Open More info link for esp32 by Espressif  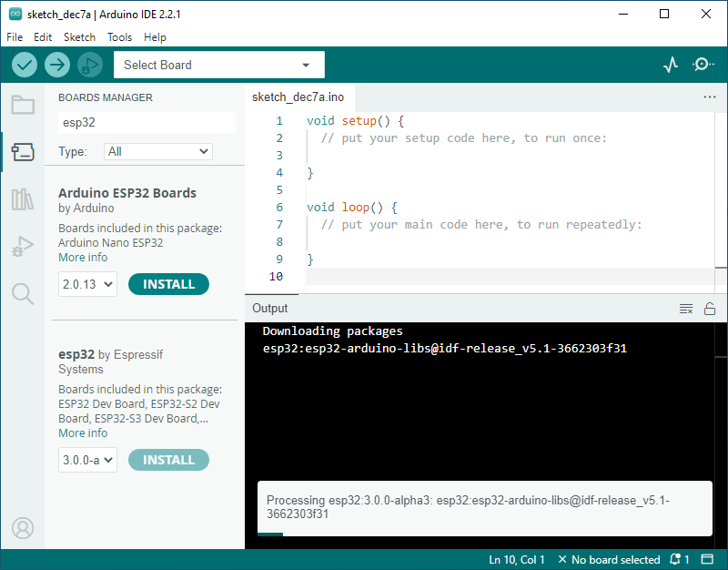click(83, 433)
